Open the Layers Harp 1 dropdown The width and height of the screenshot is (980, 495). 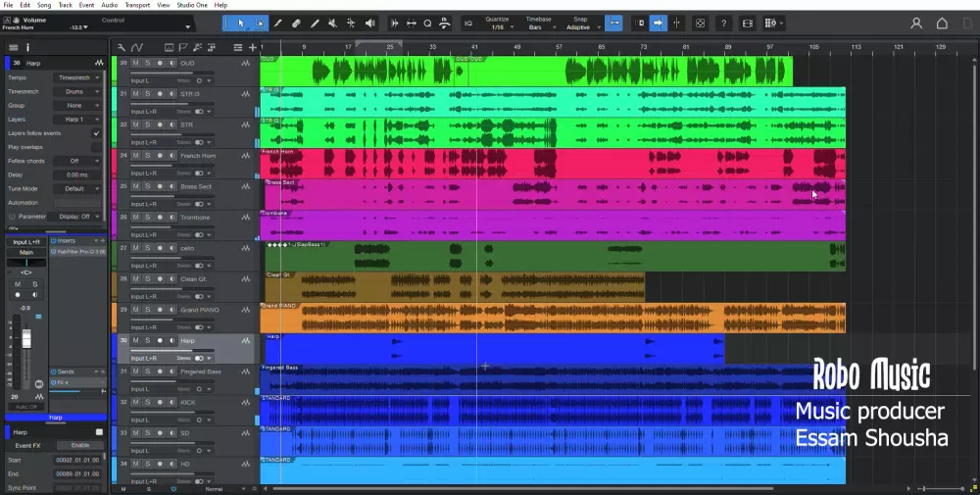pyautogui.click(x=78, y=119)
